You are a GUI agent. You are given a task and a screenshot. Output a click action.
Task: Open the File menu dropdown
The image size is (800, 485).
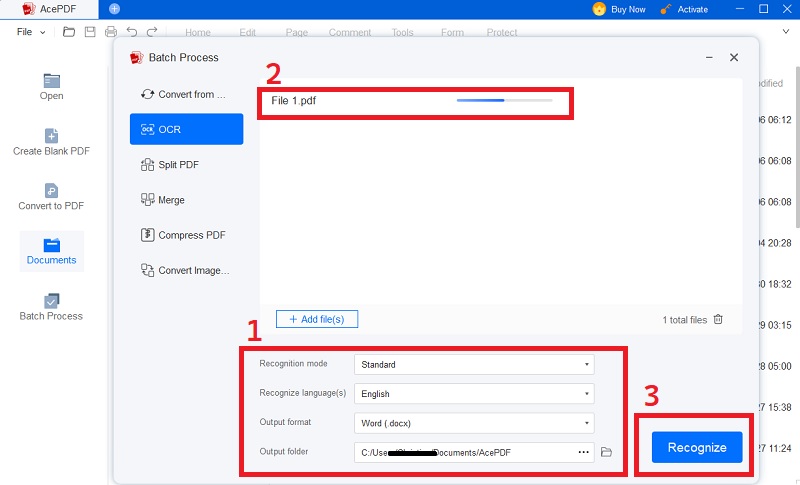pos(31,32)
